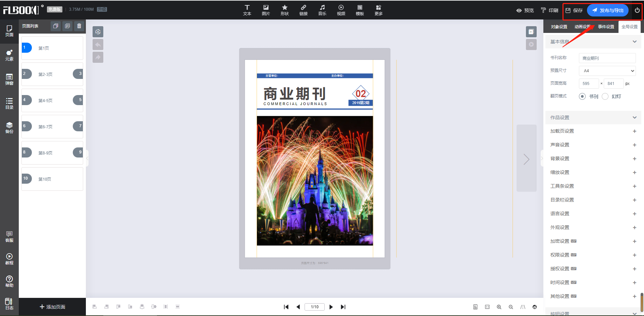
Task: Click the undo arrow button
Action: pyautogui.click(x=98, y=44)
